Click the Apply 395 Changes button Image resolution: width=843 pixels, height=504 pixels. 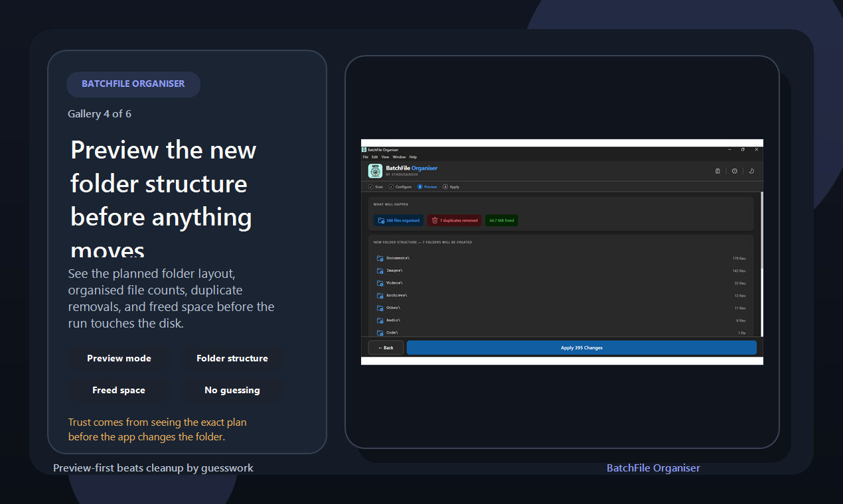(x=581, y=347)
